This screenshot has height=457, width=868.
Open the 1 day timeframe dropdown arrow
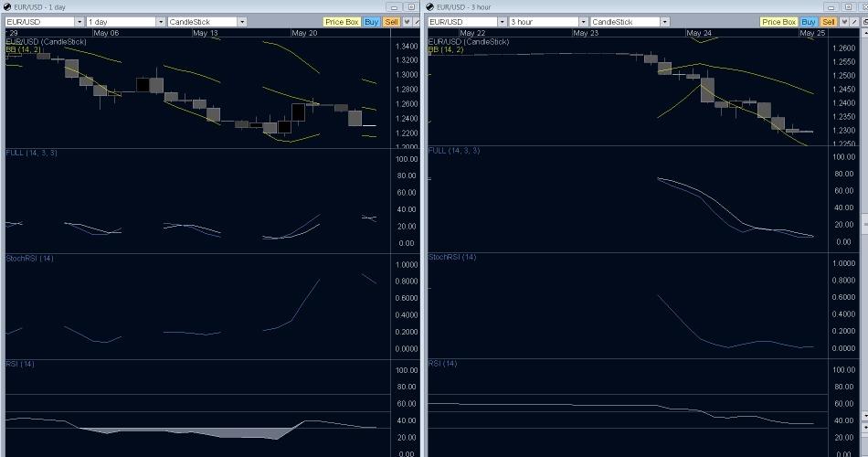(161, 22)
